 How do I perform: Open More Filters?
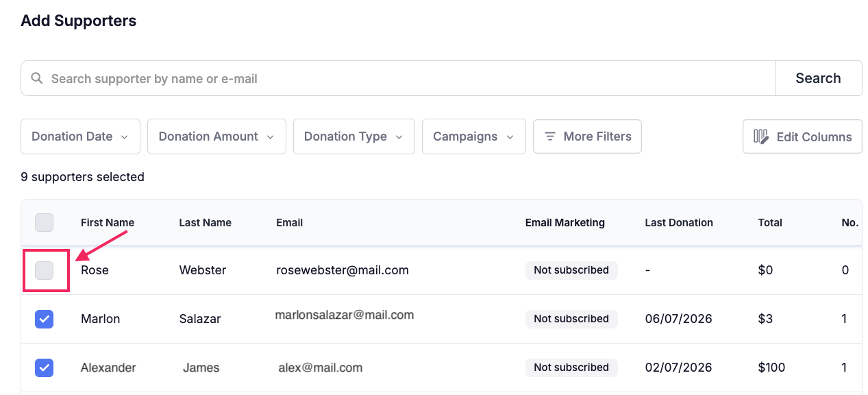[587, 136]
